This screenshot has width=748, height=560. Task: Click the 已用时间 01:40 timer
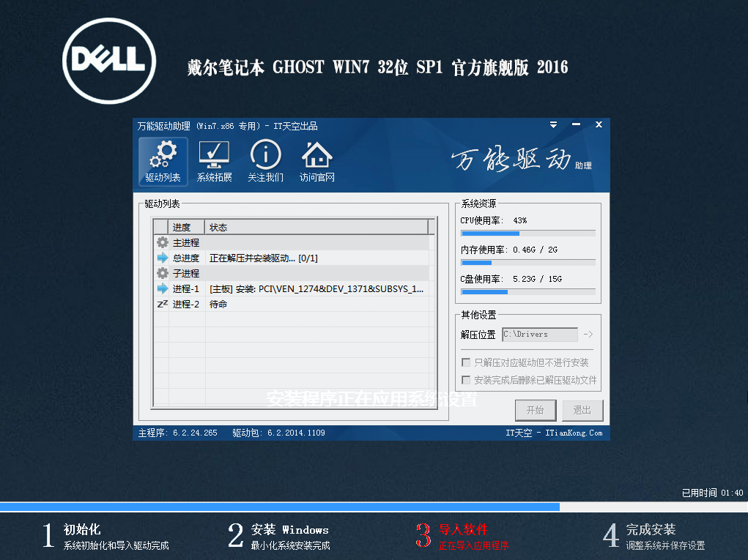click(712, 493)
